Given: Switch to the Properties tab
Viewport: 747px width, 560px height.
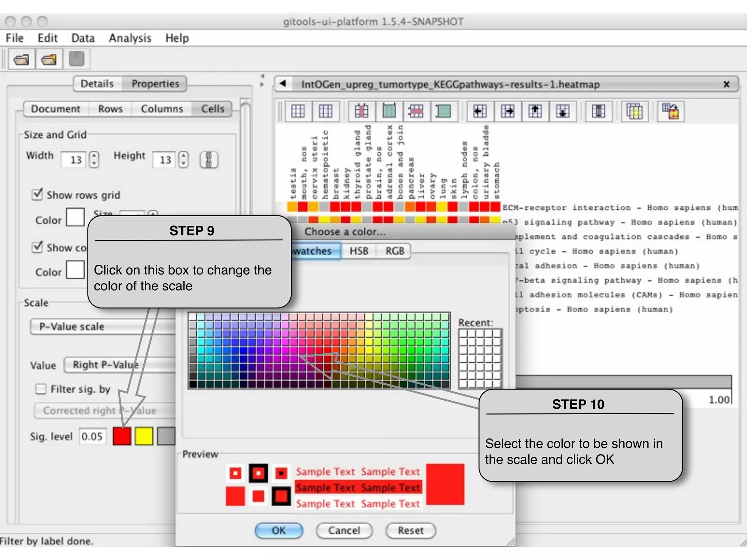Looking at the screenshot, I should pyautogui.click(x=155, y=83).
